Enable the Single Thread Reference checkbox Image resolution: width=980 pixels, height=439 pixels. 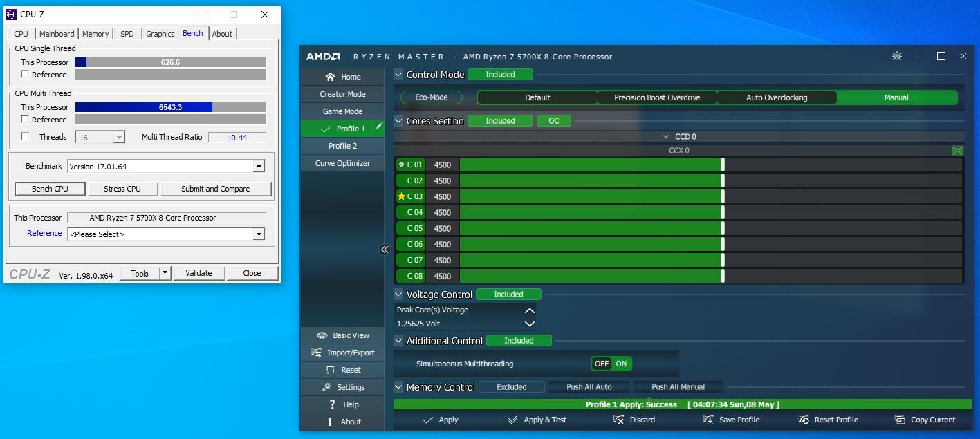click(26, 75)
